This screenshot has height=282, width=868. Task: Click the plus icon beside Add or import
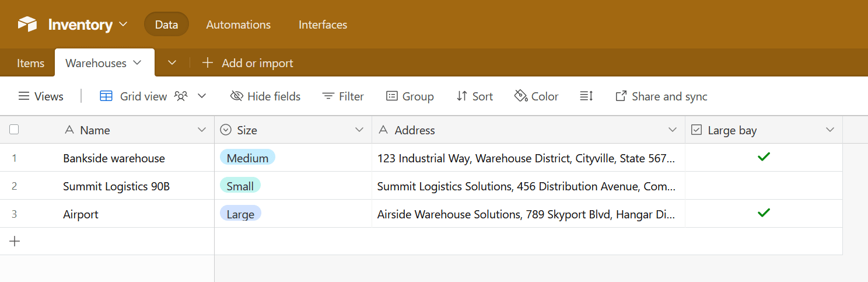[207, 62]
